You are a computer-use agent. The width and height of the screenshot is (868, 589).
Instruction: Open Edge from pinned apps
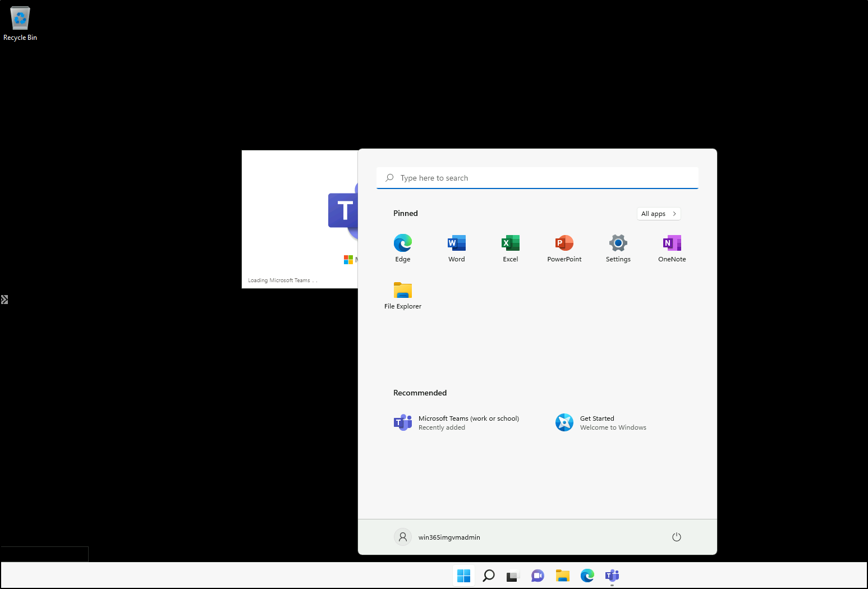(x=403, y=249)
